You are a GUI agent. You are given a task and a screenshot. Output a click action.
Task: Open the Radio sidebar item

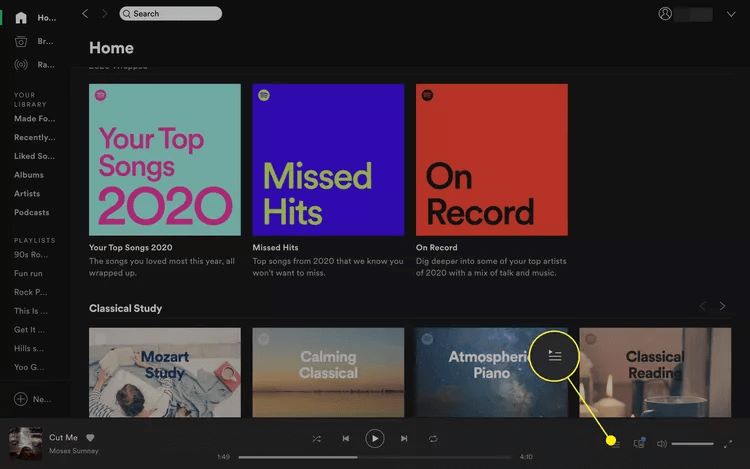pos(35,65)
